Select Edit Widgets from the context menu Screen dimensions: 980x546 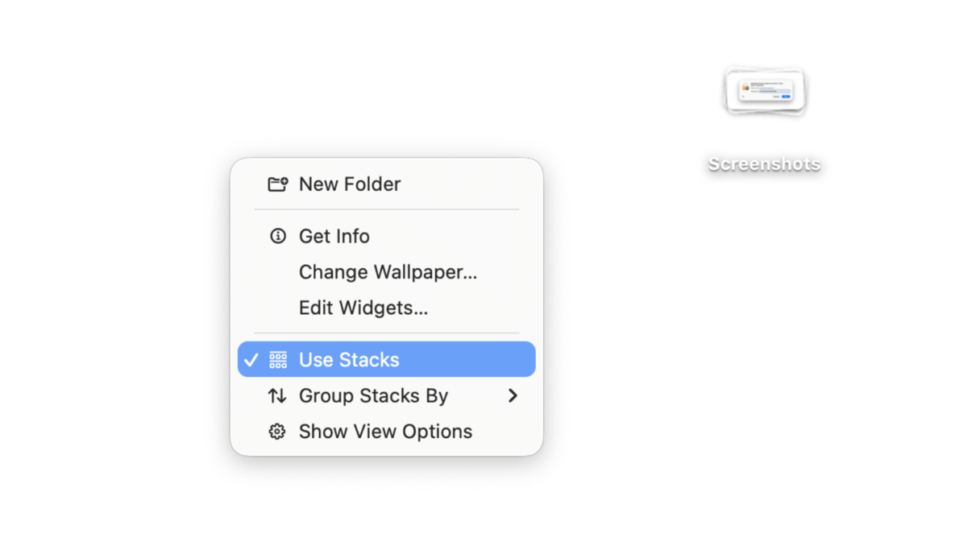pos(363,308)
